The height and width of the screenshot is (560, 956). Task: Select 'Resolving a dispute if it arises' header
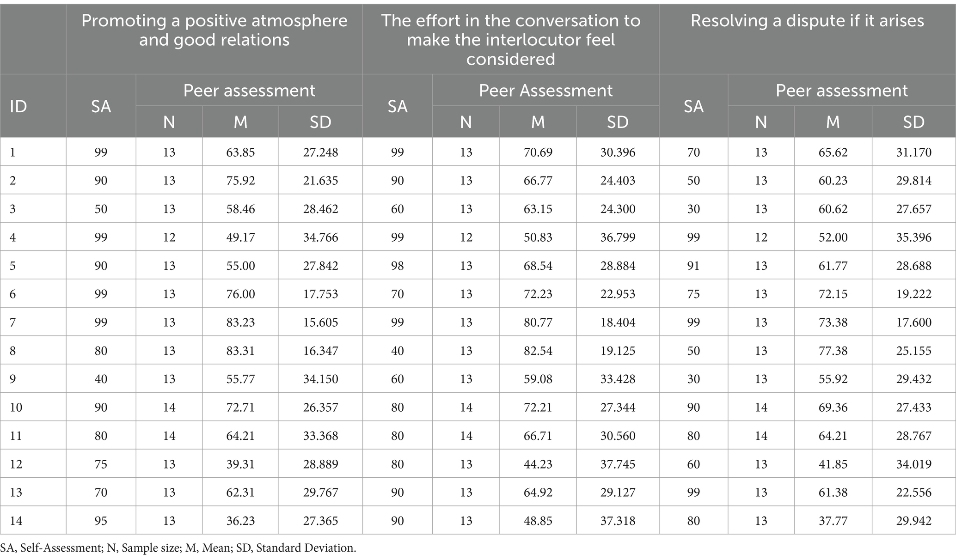807,21
